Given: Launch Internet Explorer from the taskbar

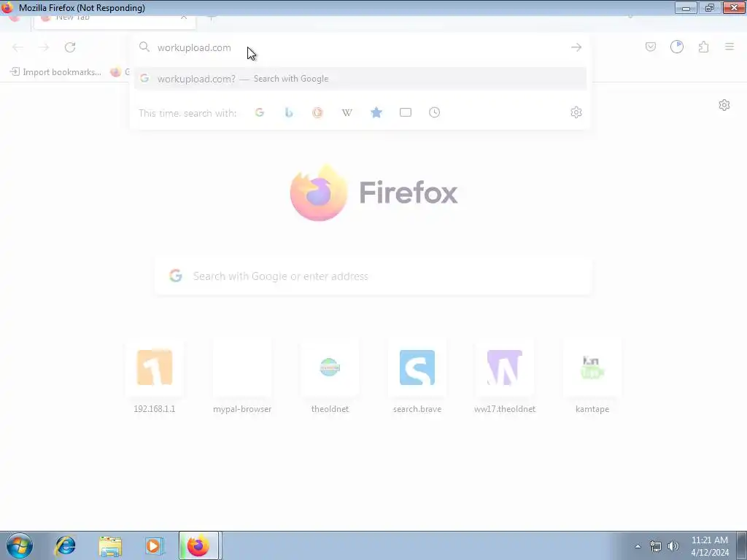Looking at the screenshot, I should [x=65, y=545].
